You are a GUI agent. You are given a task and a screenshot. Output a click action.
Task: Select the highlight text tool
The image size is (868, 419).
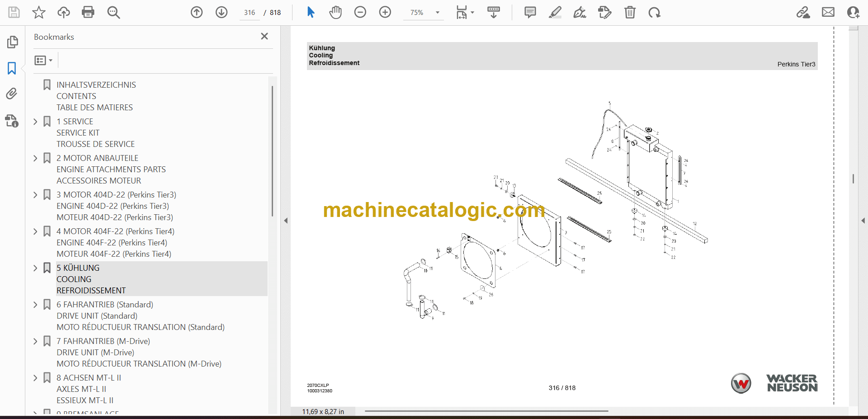pyautogui.click(x=555, y=12)
